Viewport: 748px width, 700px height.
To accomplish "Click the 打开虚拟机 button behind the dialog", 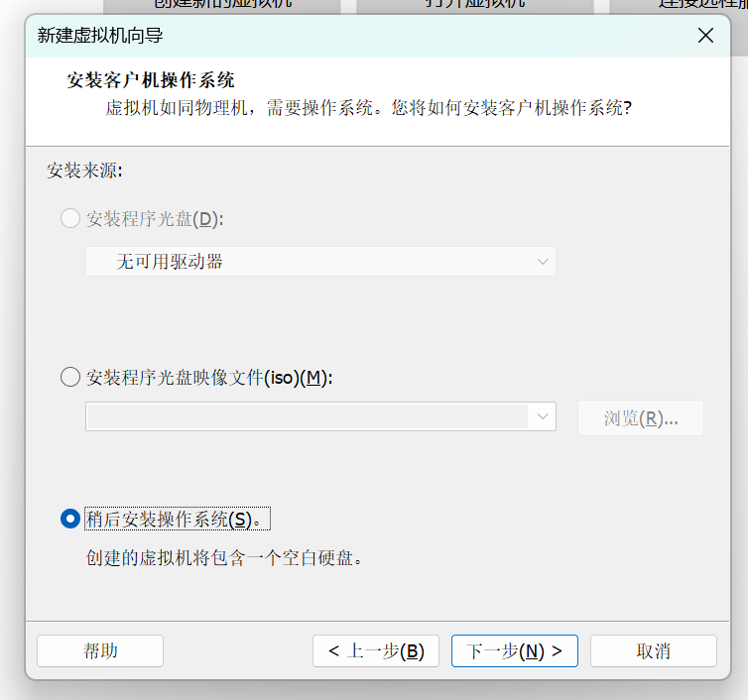I will pyautogui.click(x=474, y=5).
